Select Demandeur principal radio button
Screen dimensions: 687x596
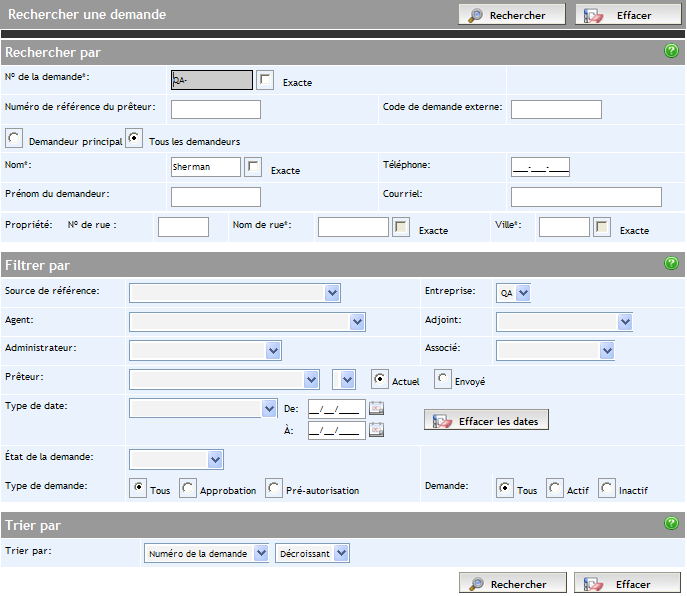click(14, 138)
